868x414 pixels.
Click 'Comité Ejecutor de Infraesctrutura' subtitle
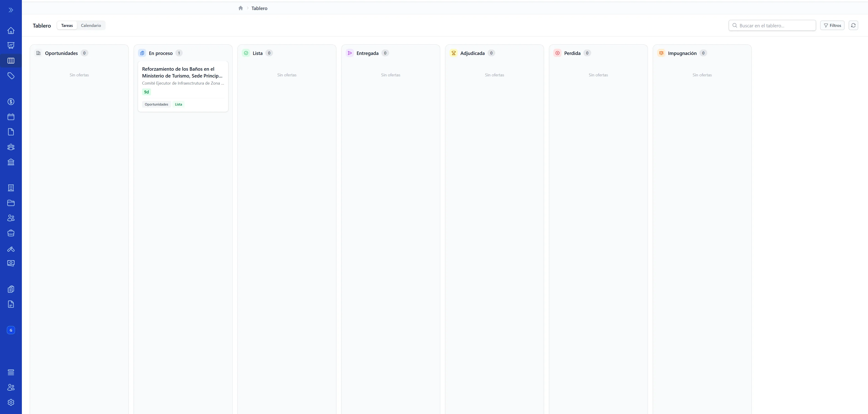183,83
